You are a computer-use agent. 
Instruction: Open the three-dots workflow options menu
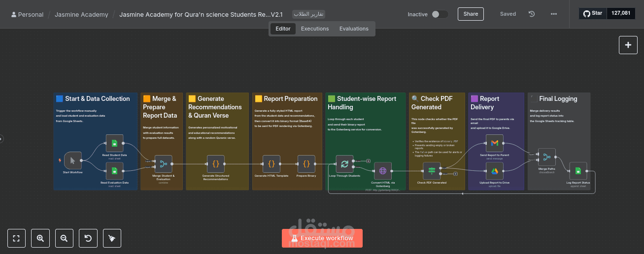tap(554, 14)
